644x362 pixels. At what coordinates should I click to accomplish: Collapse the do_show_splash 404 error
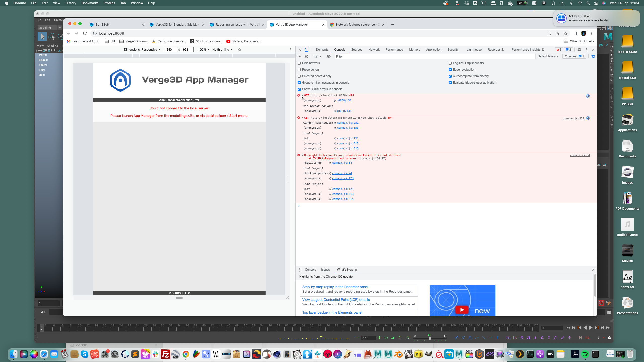pyautogui.click(x=303, y=118)
